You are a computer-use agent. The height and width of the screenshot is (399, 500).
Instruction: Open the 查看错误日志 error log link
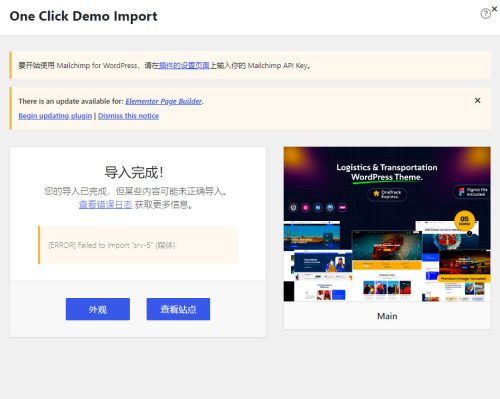click(x=105, y=205)
